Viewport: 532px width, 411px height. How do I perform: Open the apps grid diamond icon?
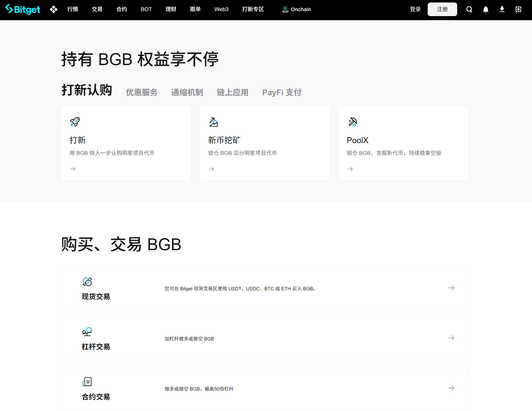click(54, 9)
